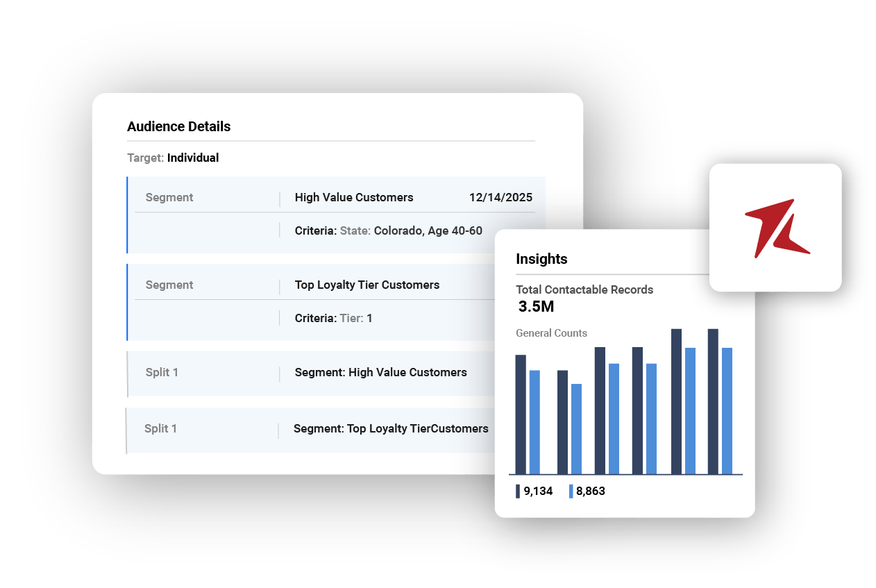Open the Colorado, Age 40-60 criteria row
The image size is (876, 588).
(x=388, y=230)
